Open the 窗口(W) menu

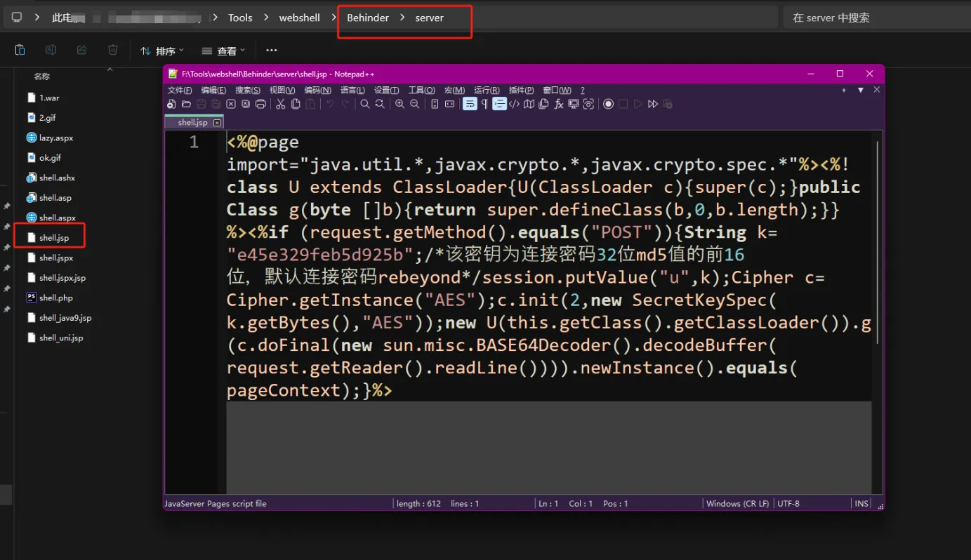pyautogui.click(x=557, y=90)
